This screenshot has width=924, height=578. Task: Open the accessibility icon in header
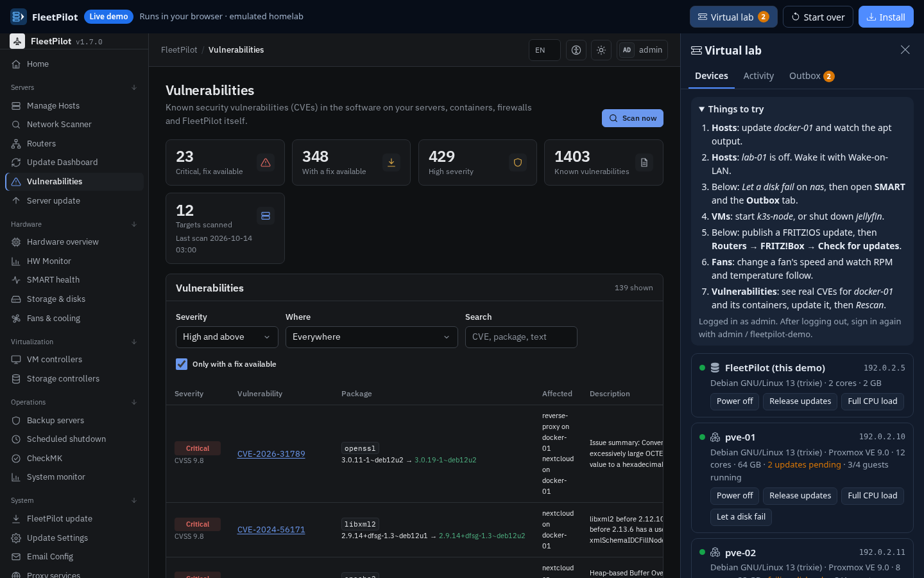click(576, 50)
